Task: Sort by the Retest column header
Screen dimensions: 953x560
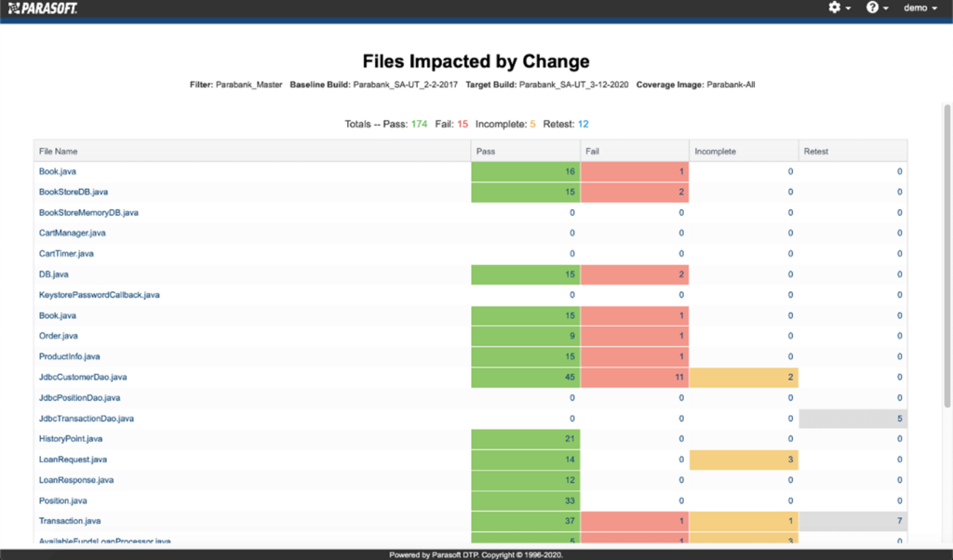Action: click(x=852, y=152)
